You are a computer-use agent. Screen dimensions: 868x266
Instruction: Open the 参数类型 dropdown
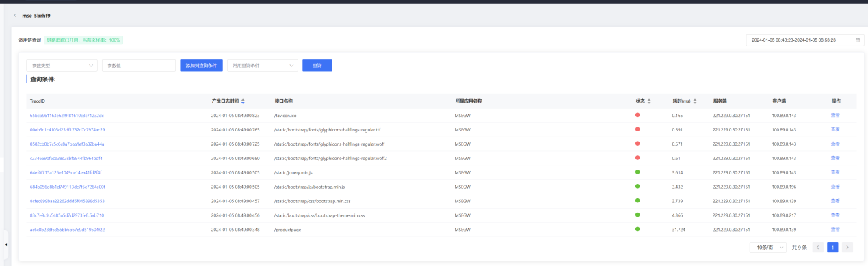tap(62, 66)
